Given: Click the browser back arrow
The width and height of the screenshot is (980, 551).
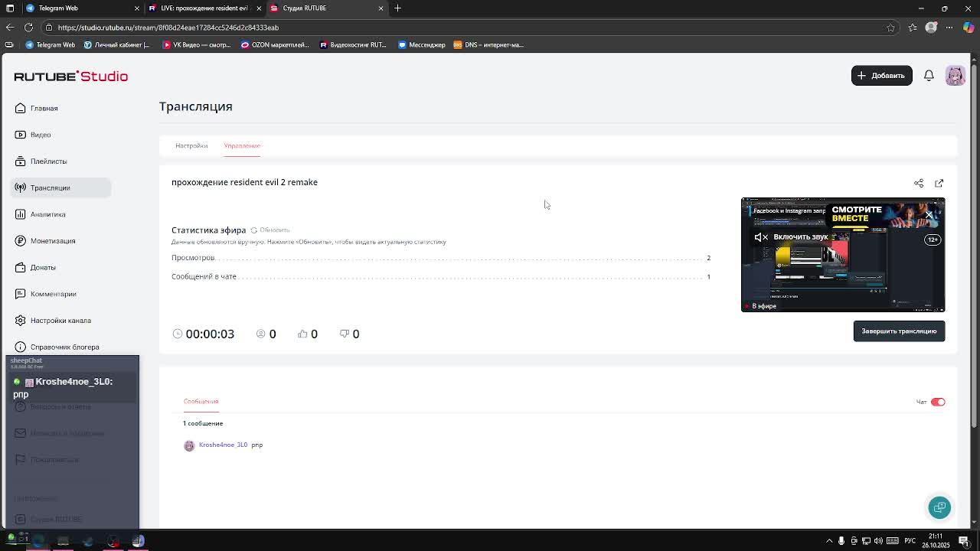Looking at the screenshot, I should point(9,28).
